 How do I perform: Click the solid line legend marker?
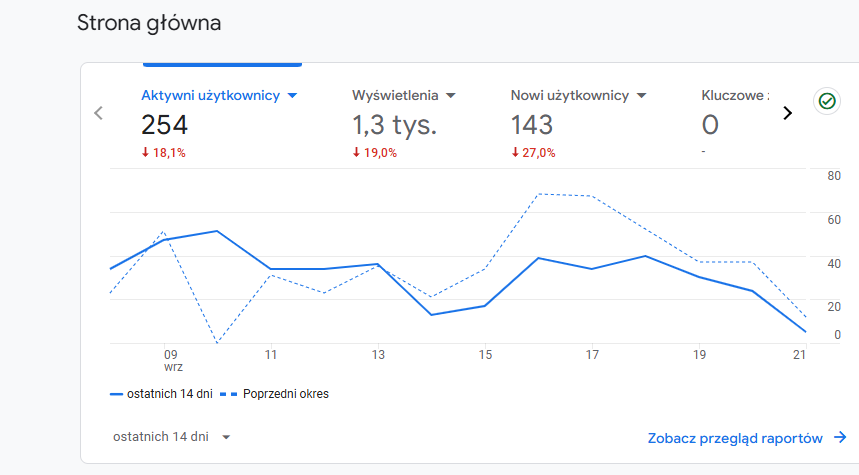[116, 394]
